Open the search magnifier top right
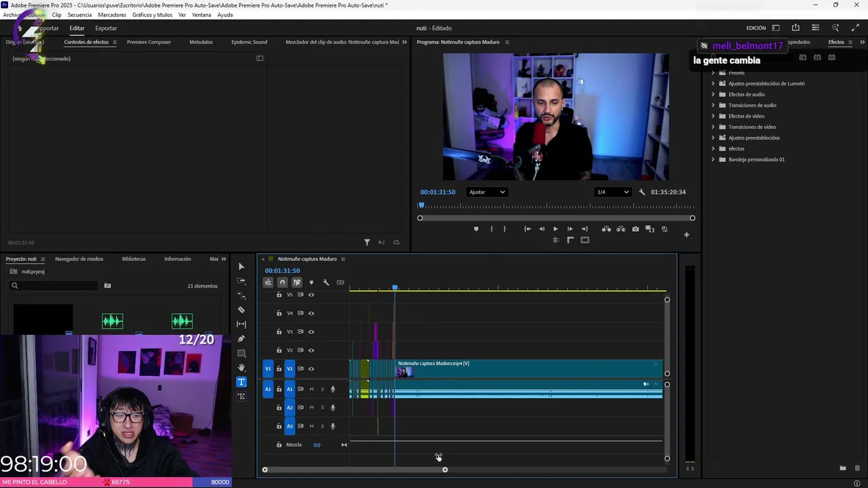Screen dimensions: 868x488 835,28
